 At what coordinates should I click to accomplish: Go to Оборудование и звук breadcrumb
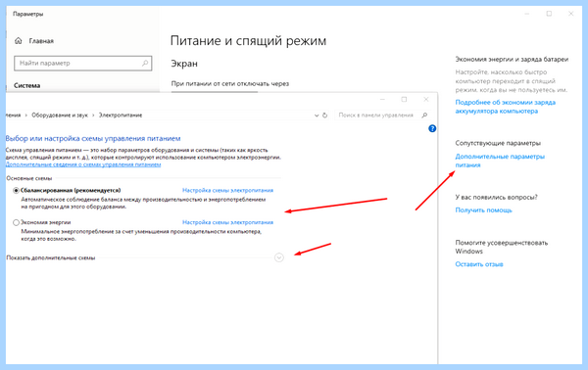click(60, 115)
